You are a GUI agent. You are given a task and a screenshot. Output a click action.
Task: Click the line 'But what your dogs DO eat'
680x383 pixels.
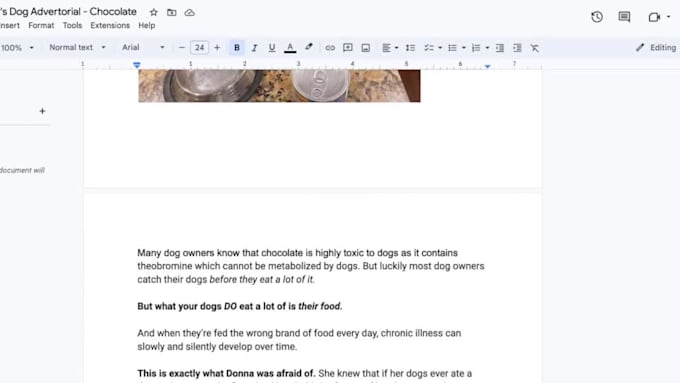click(x=240, y=306)
